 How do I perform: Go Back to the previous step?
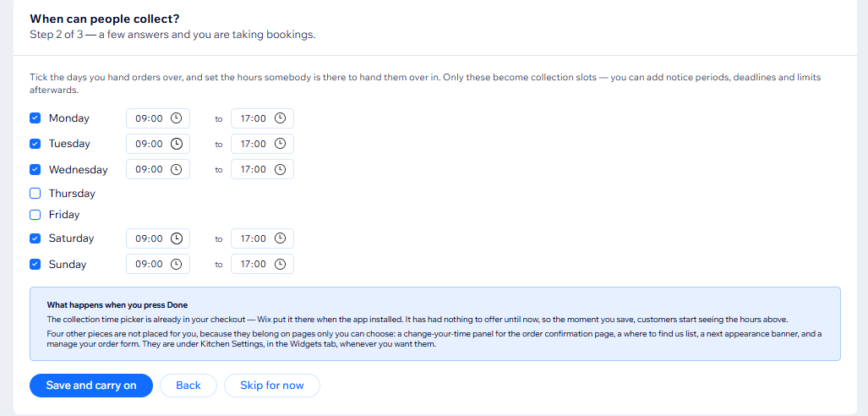188,386
